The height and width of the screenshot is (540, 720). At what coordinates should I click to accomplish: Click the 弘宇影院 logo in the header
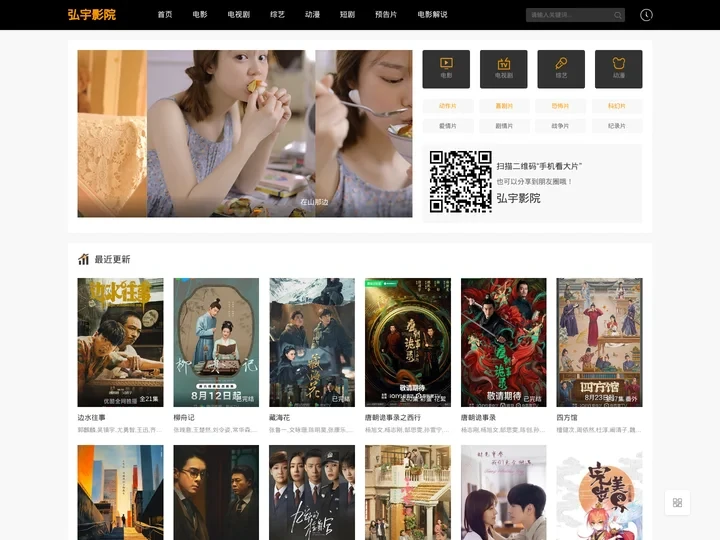(92, 15)
